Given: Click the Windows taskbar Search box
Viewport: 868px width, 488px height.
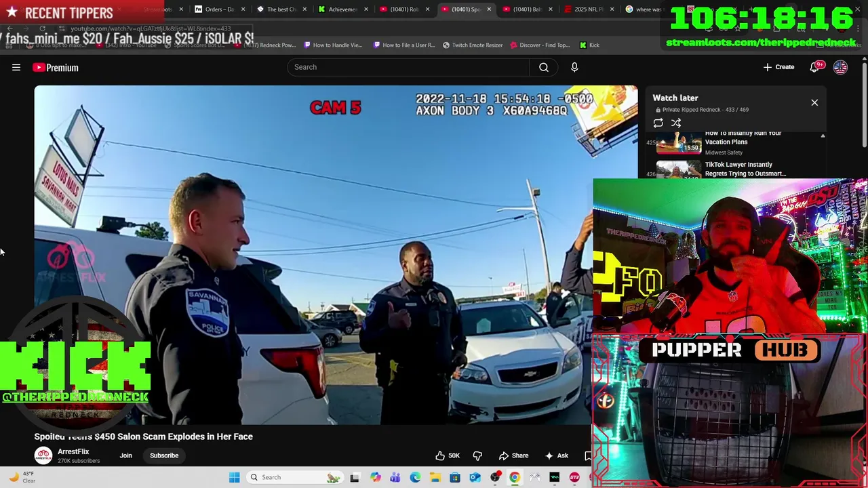Looking at the screenshot, I should [296, 477].
